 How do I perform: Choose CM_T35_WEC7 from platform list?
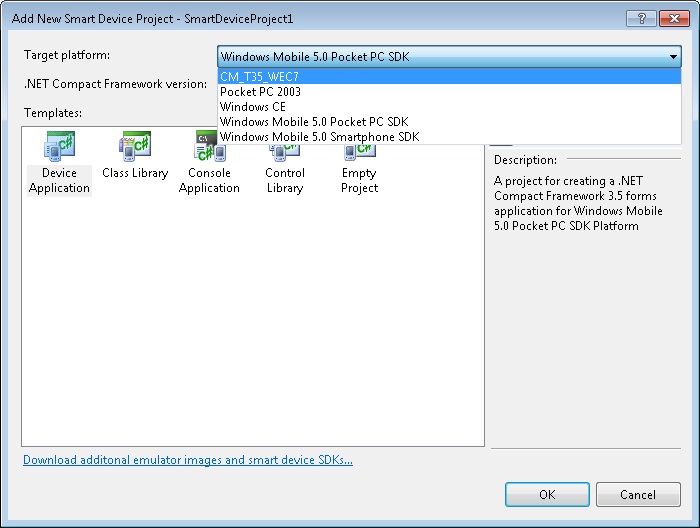(x=449, y=76)
